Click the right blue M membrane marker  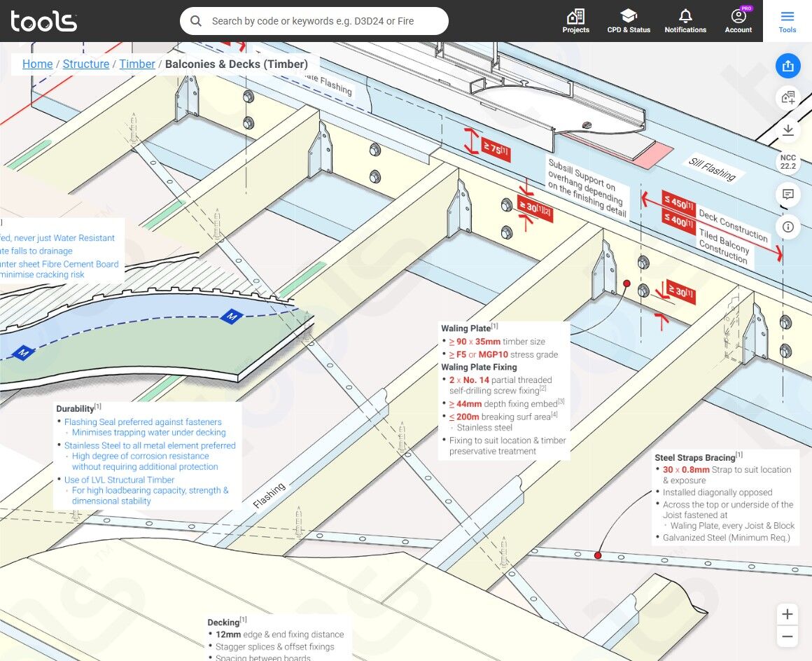tap(232, 316)
